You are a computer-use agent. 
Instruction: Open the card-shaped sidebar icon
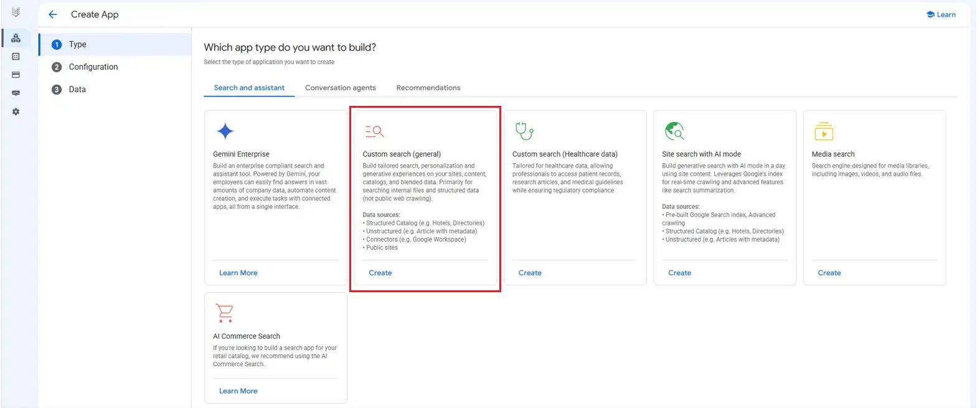coord(16,75)
